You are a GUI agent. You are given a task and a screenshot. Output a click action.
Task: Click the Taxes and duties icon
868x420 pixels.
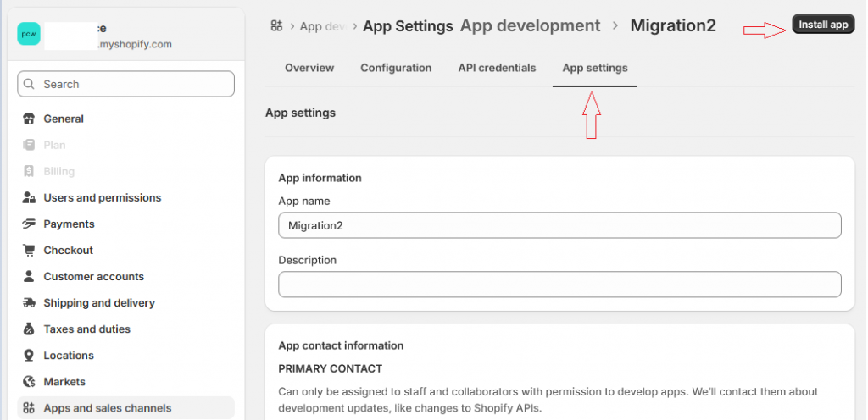coord(29,329)
